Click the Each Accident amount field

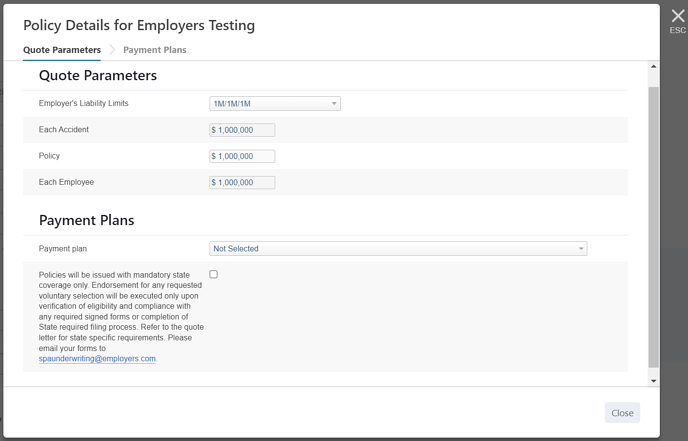tap(242, 130)
